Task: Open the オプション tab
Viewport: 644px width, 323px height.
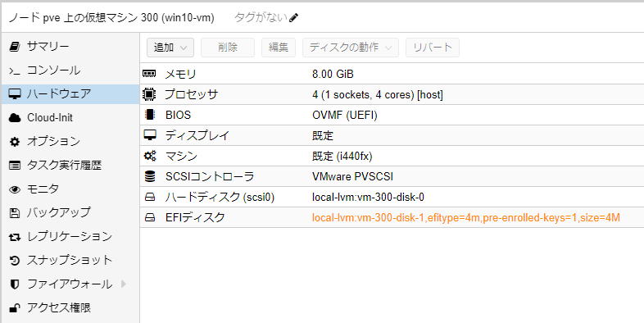Action: click(70, 142)
